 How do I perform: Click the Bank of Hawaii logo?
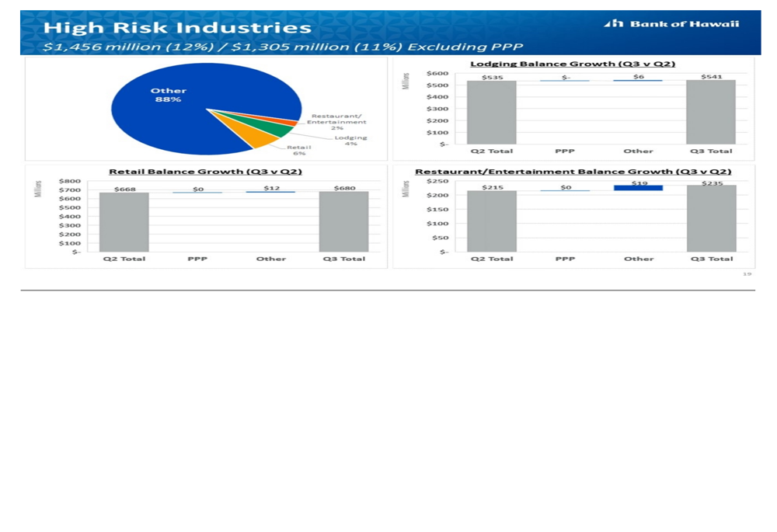[671, 23]
